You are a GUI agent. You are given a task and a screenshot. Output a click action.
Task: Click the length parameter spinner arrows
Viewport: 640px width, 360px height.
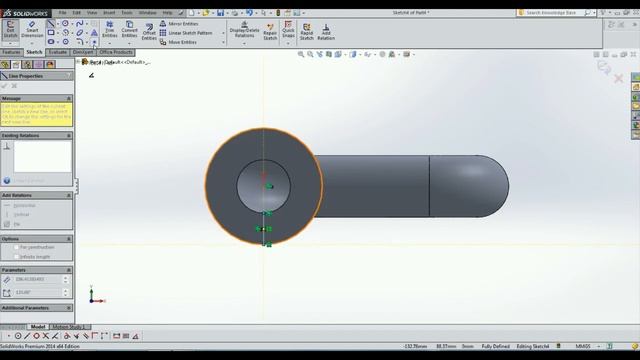(66, 280)
